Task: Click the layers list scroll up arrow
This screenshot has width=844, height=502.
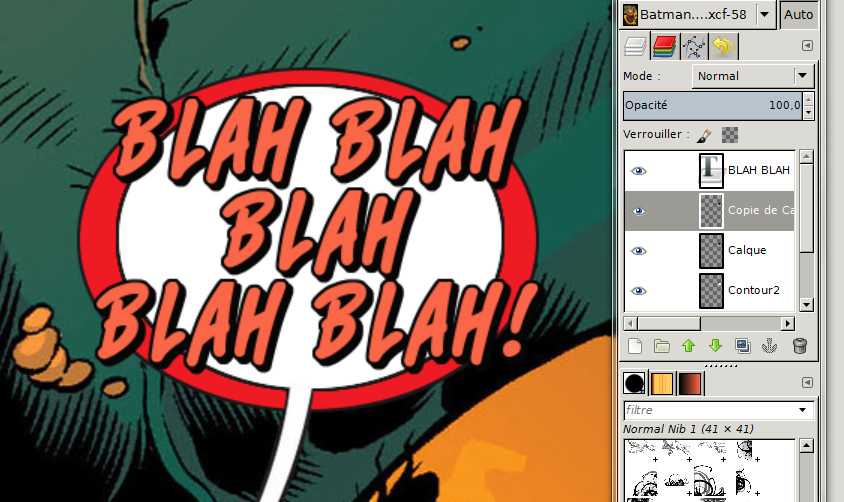Action: point(806,157)
